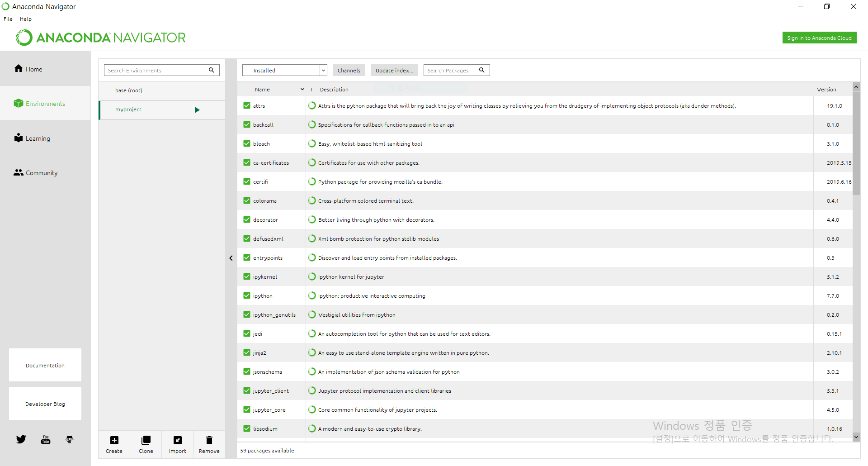
Task: Create a new environment
Action: coord(114,444)
